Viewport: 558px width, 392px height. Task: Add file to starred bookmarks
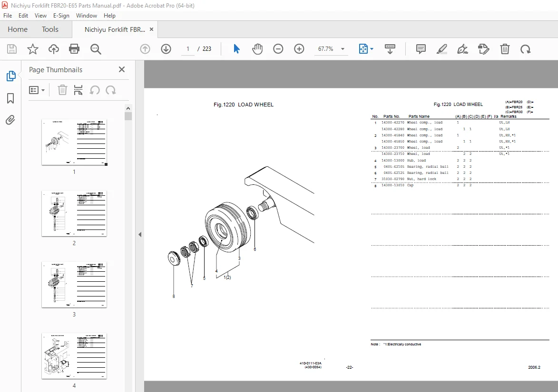33,49
